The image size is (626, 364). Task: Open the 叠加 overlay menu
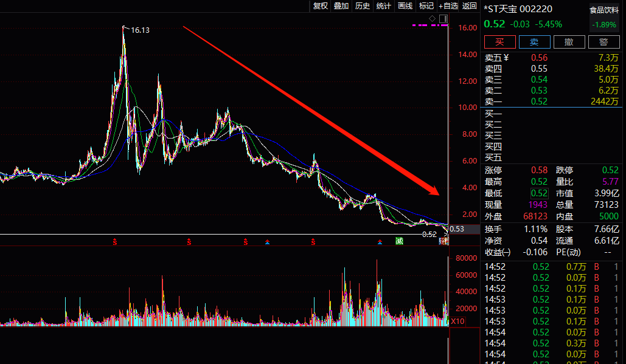(341, 6)
